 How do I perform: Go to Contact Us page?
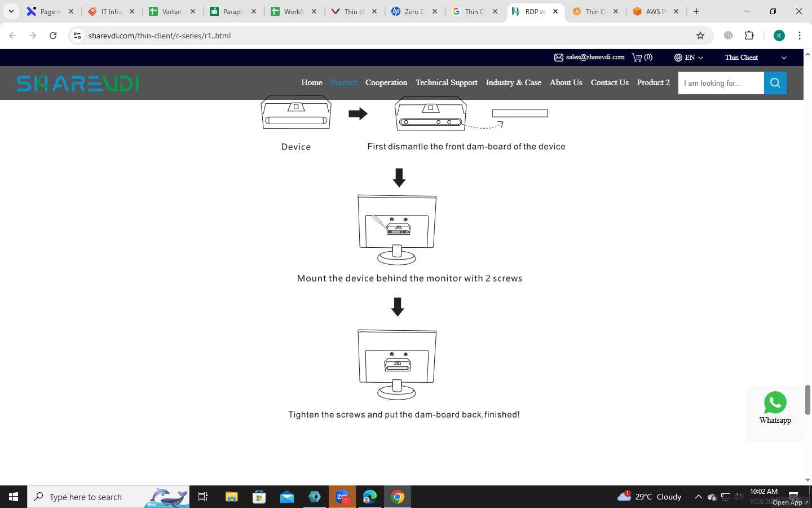click(x=610, y=82)
